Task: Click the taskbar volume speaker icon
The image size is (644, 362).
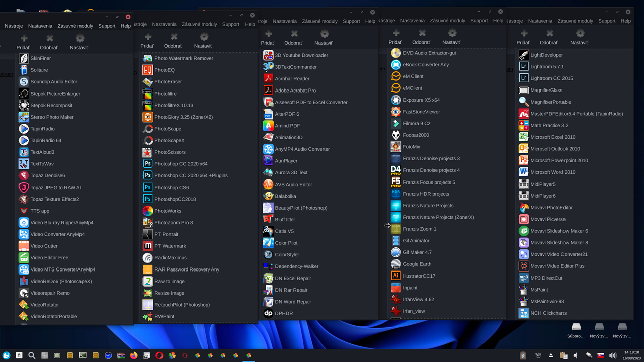Action: 613,355
